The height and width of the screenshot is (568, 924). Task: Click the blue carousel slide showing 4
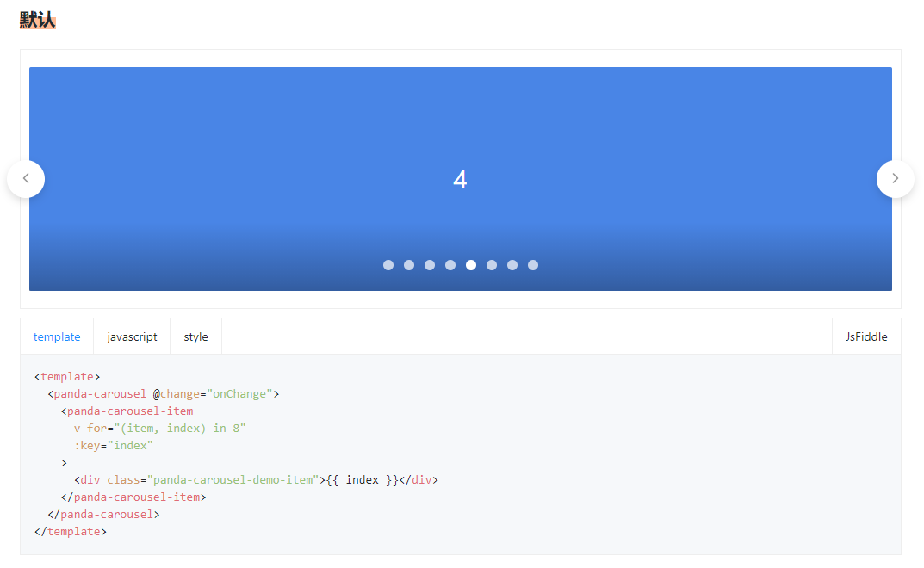[x=460, y=178]
